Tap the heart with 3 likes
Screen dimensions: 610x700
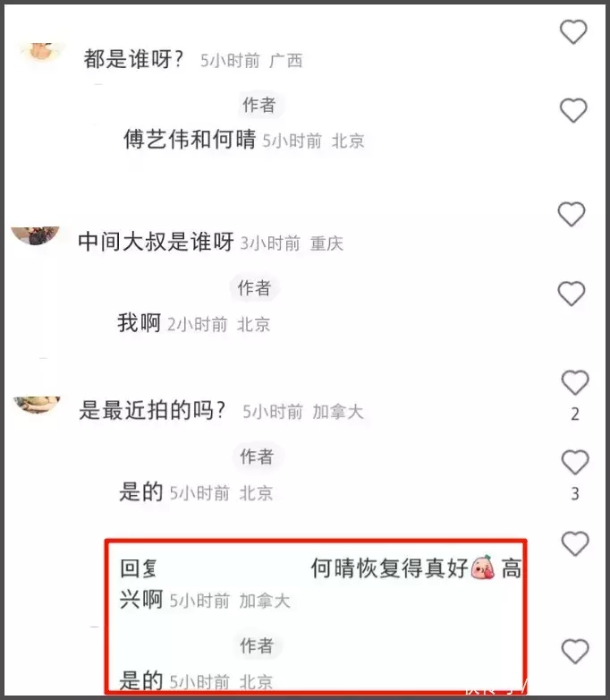coord(575,462)
